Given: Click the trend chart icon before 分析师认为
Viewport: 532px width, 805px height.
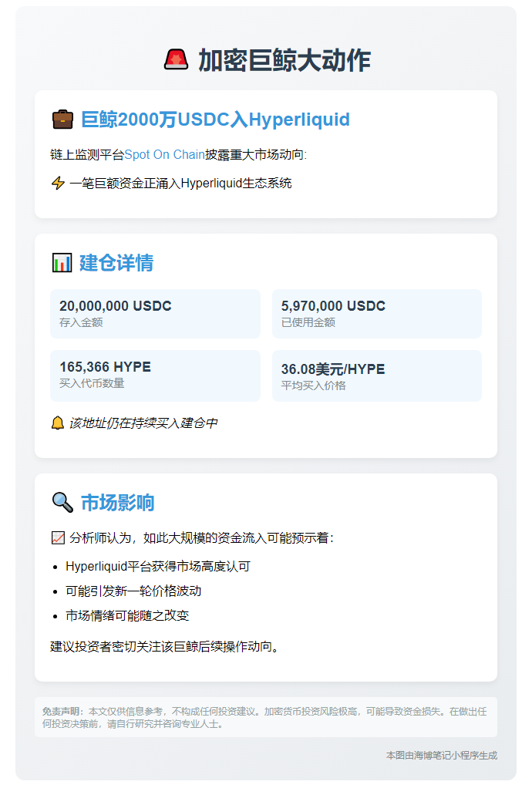Looking at the screenshot, I should pos(58,538).
